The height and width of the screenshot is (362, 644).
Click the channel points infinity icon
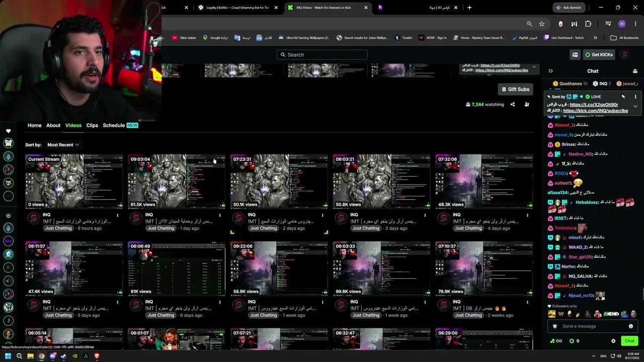coord(556,341)
